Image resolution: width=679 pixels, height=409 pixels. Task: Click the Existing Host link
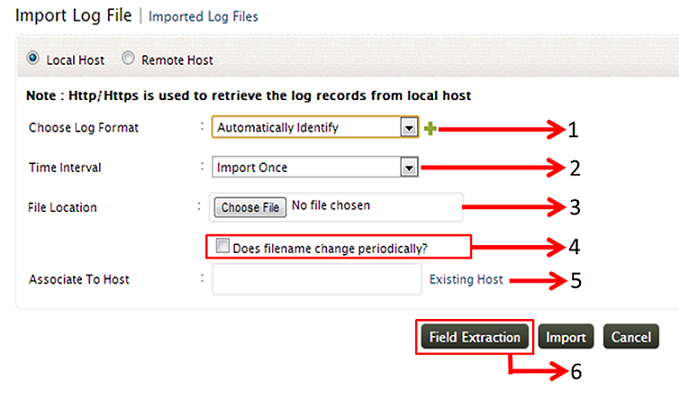pyautogui.click(x=466, y=281)
